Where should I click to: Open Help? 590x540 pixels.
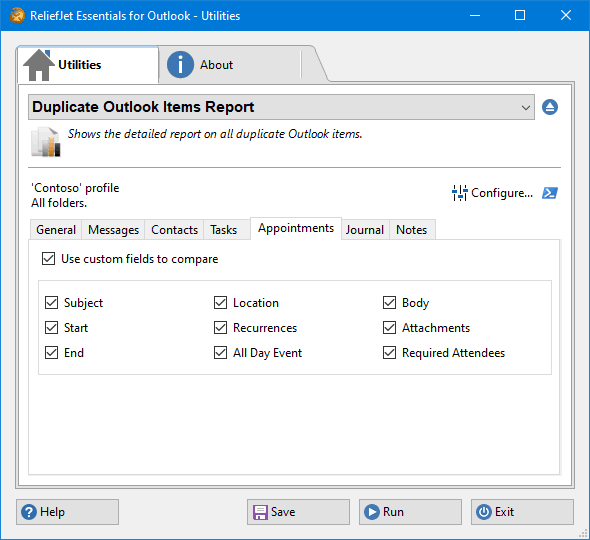[x=67, y=512]
